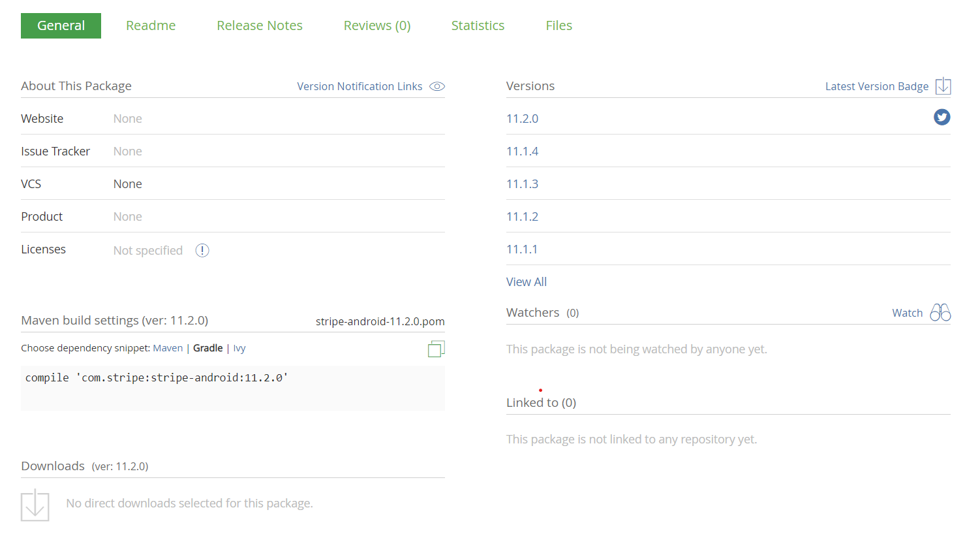
Task: Click the 'Watchers (0)' heading
Action: (x=542, y=312)
